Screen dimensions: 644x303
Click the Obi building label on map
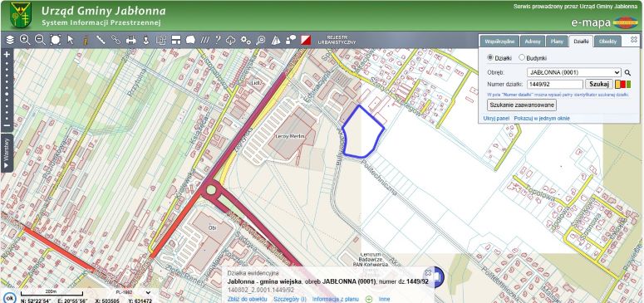[x=212, y=227]
